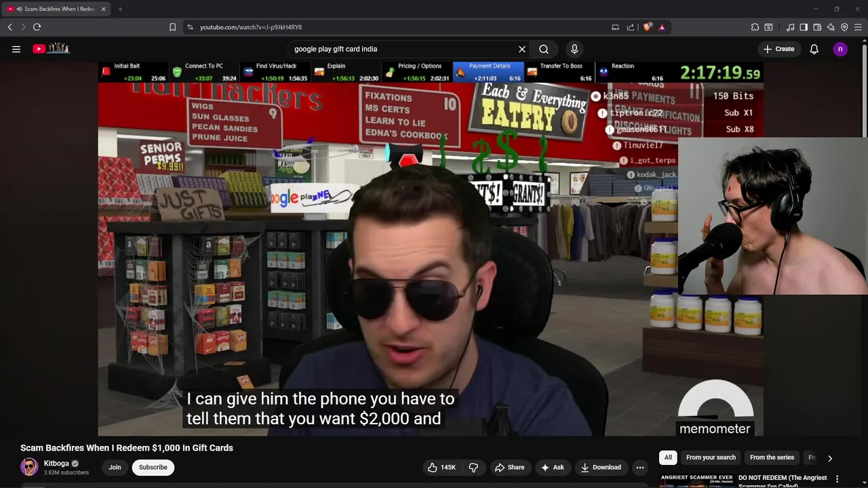The image size is (868, 488).
Task: Click the Create button
Action: click(778, 49)
